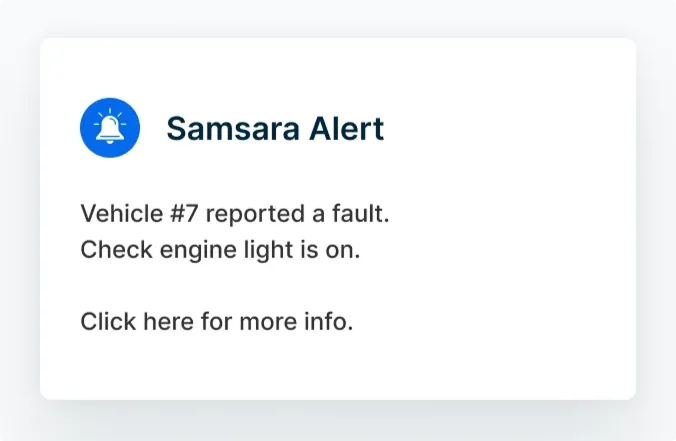Select the 'Check engine light is on' text
This screenshot has width=676, height=441.
pyautogui.click(x=220, y=250)
